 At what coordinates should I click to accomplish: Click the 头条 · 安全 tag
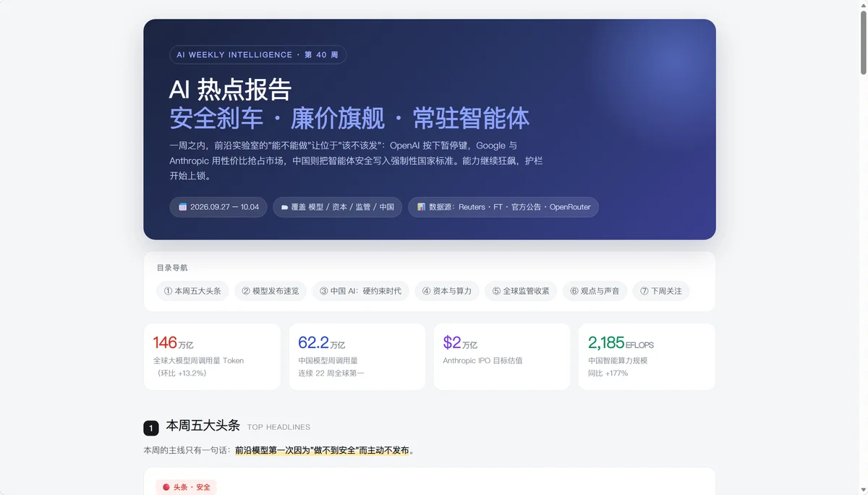[x=187, y=487]
